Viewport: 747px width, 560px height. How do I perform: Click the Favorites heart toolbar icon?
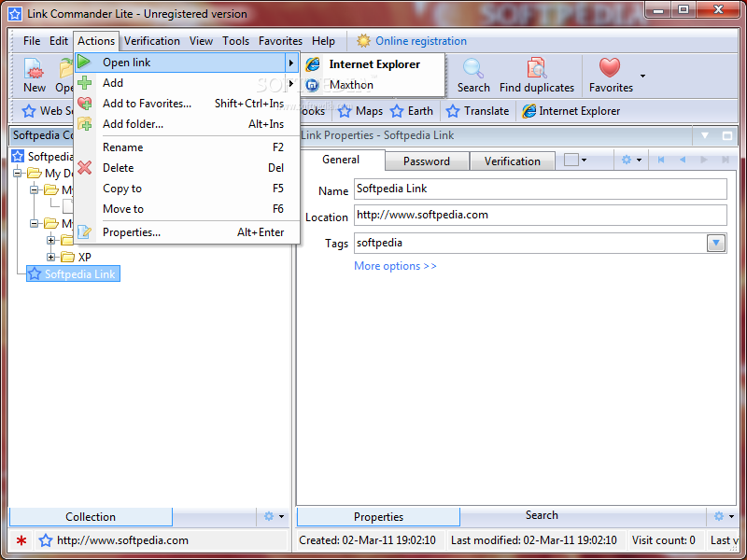[610, 68]
